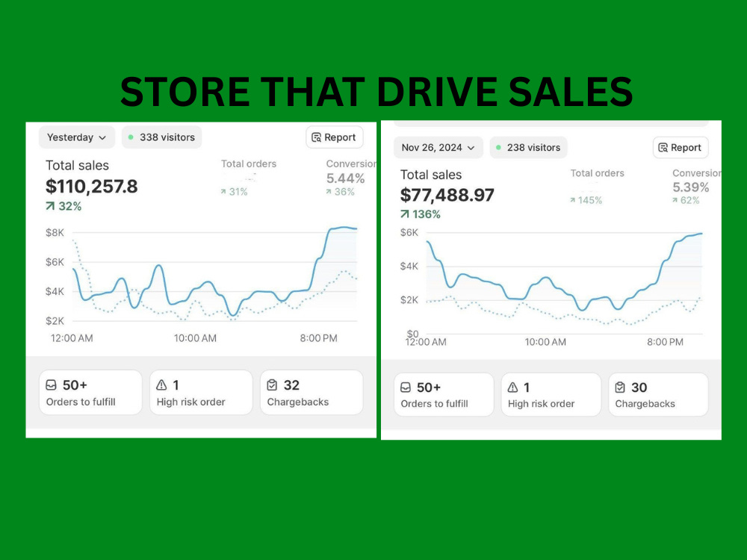Screen dimensions: 747x560
Task: Click inbox icon on right Orders to fulfill
Action: [x=406, y=387]
